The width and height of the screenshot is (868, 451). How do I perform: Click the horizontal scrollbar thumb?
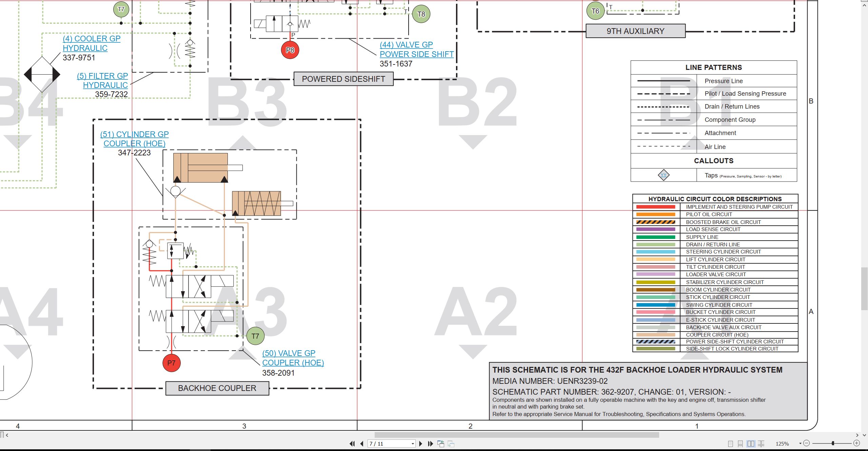tap(517, 435)
